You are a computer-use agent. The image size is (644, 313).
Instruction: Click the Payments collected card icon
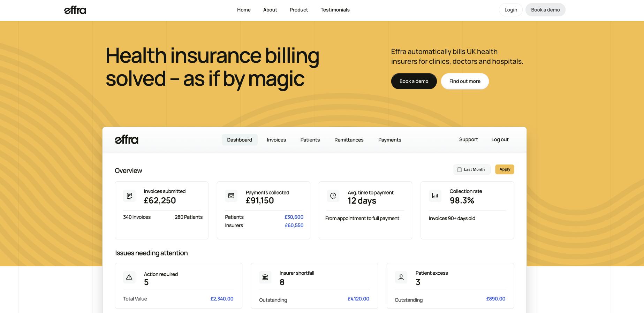pos(231,196)
